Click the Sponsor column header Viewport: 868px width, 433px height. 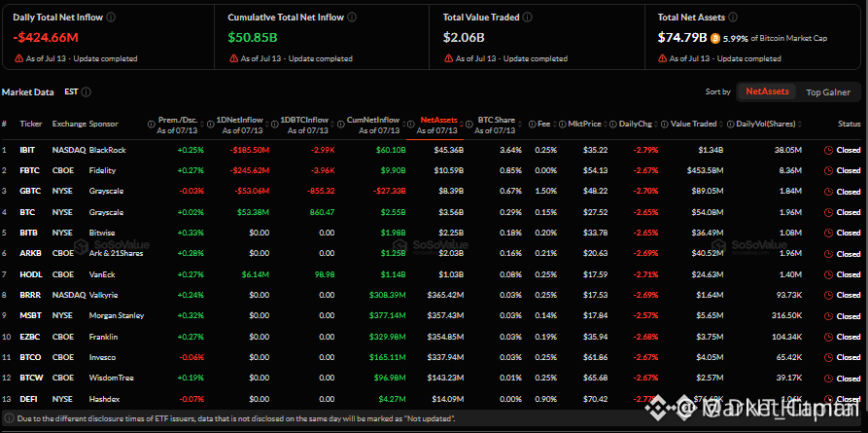(x=103, y=125)
